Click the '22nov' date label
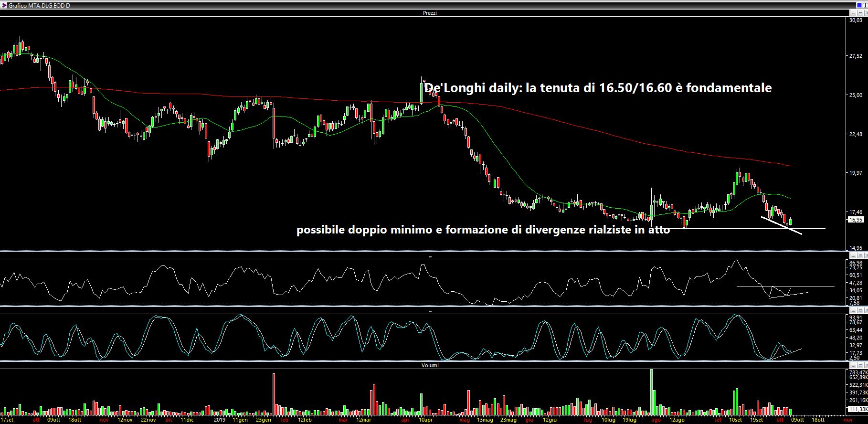 coord(148,420)
